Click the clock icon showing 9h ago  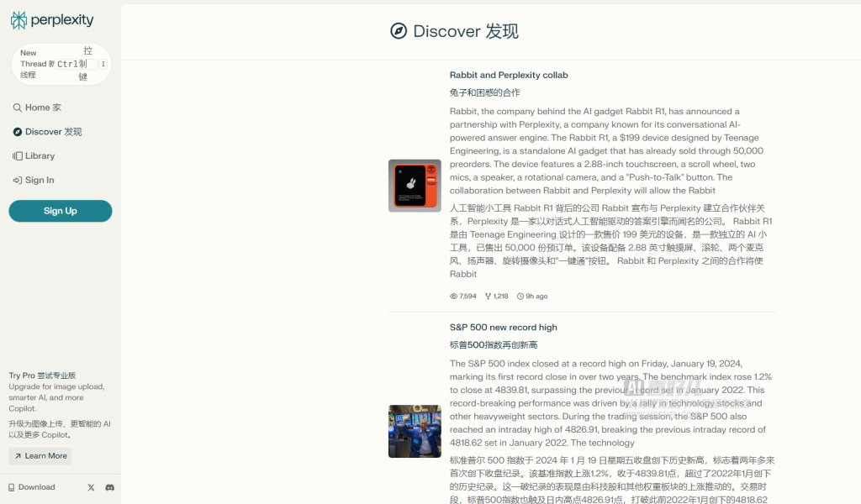pyautogui.click(x=520, y=297)
